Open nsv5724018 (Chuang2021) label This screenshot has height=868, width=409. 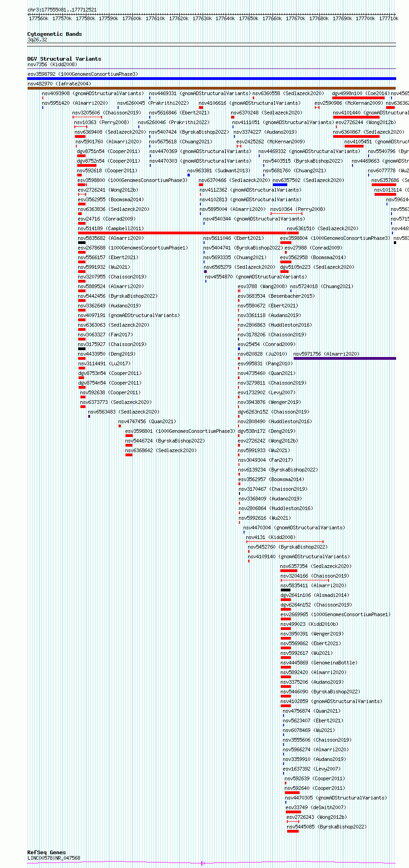pyautogui.click(x=322, y=286)
